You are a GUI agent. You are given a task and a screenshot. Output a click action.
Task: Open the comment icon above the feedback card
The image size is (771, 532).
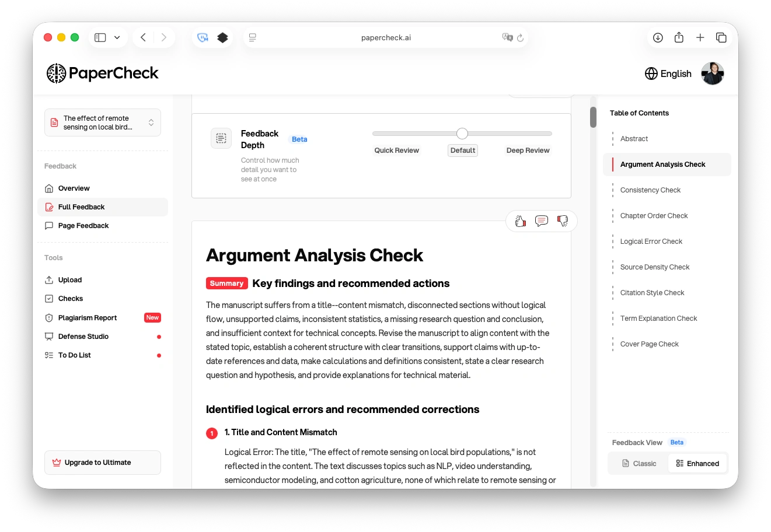pos(541,221)
